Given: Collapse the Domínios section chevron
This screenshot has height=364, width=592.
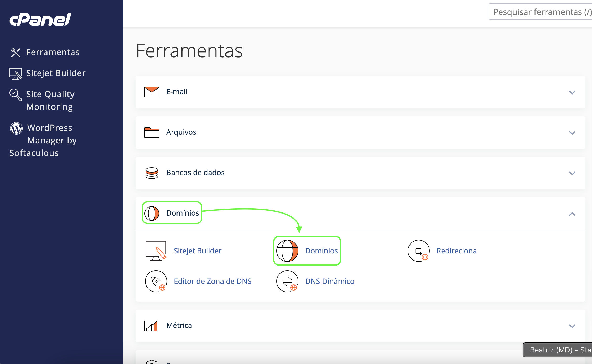Looking at the screenshot, I should [x=572, y=214].
